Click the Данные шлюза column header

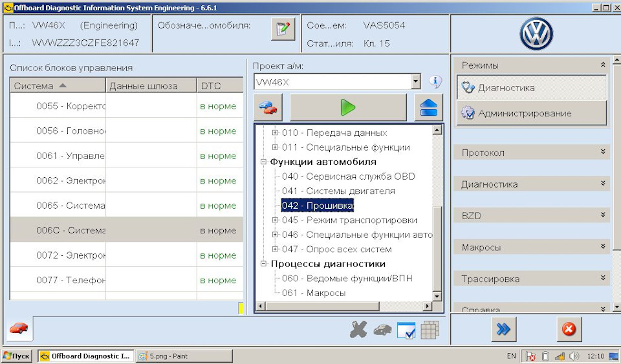[x=151, y=85]
